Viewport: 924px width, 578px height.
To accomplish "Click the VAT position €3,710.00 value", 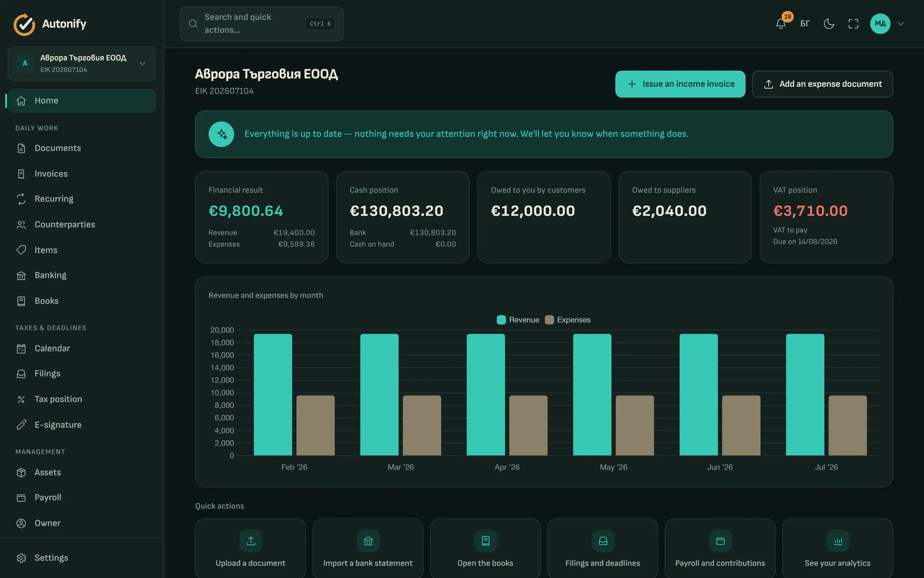I will click(x=810, y=211).
